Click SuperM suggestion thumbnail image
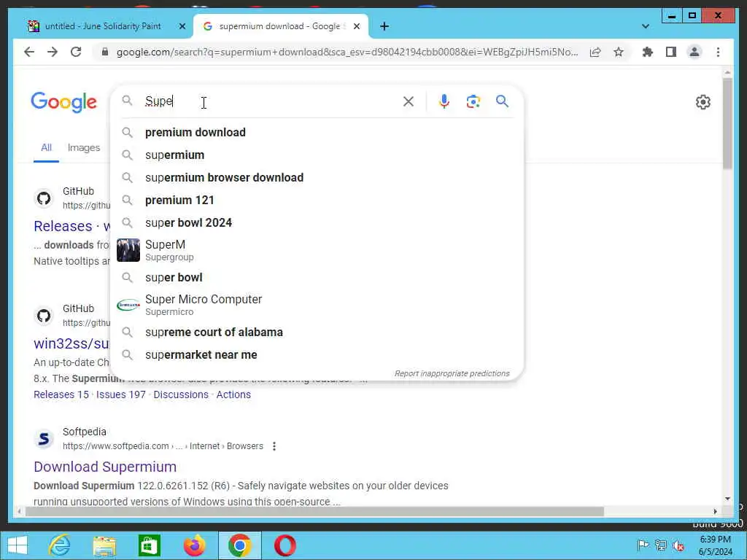Screen dimensions: 747x560 point(128,250)
